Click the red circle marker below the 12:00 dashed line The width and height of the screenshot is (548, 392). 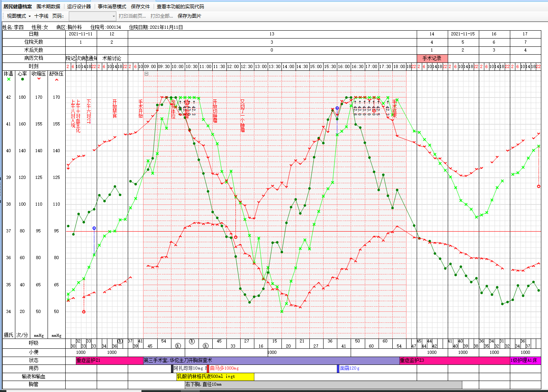click(235, 237)
